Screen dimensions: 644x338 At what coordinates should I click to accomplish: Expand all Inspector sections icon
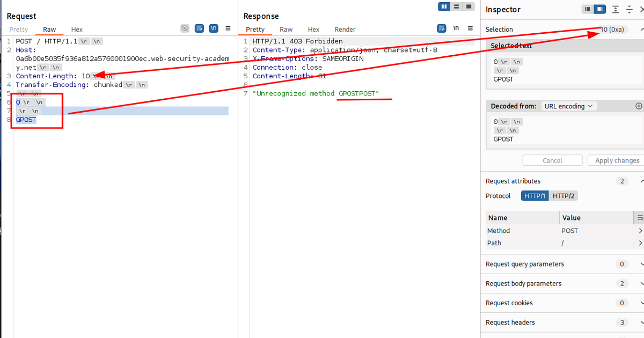[x=616, y=9]
